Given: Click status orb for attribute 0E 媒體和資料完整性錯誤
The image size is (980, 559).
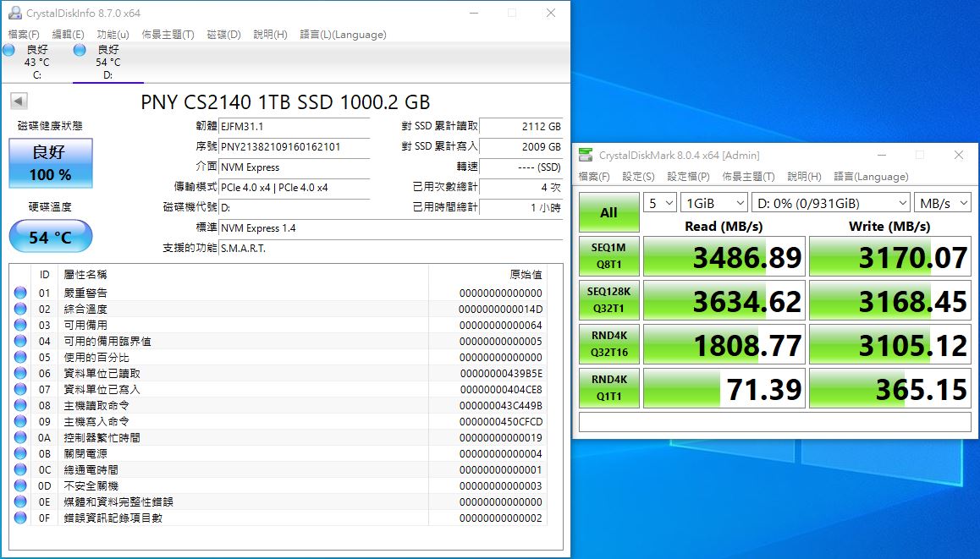Looking at the screenshot, I should point(20,501).
